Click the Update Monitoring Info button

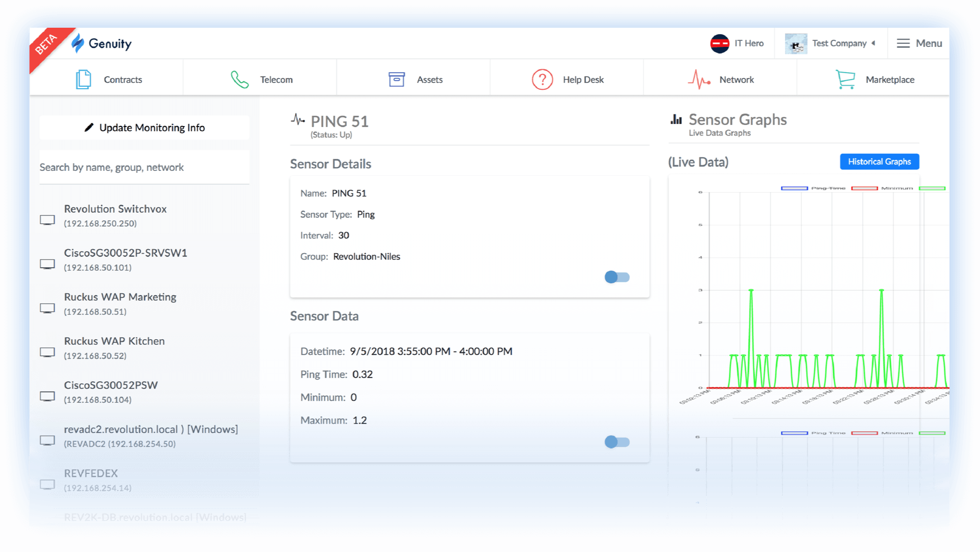144,128
